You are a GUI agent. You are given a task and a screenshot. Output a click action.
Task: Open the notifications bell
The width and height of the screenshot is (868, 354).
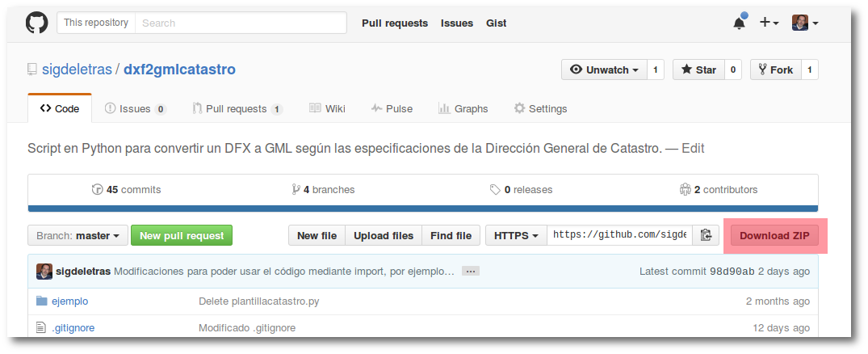(739, 23)
